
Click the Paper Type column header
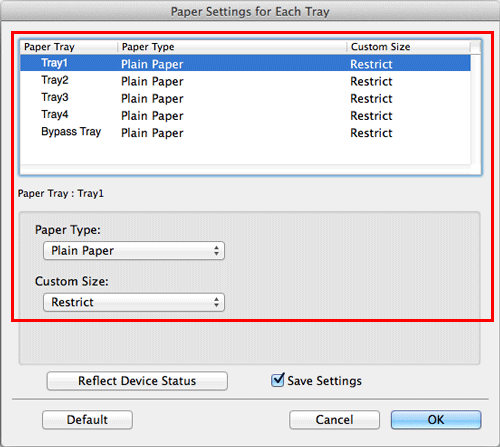(232, 47)
